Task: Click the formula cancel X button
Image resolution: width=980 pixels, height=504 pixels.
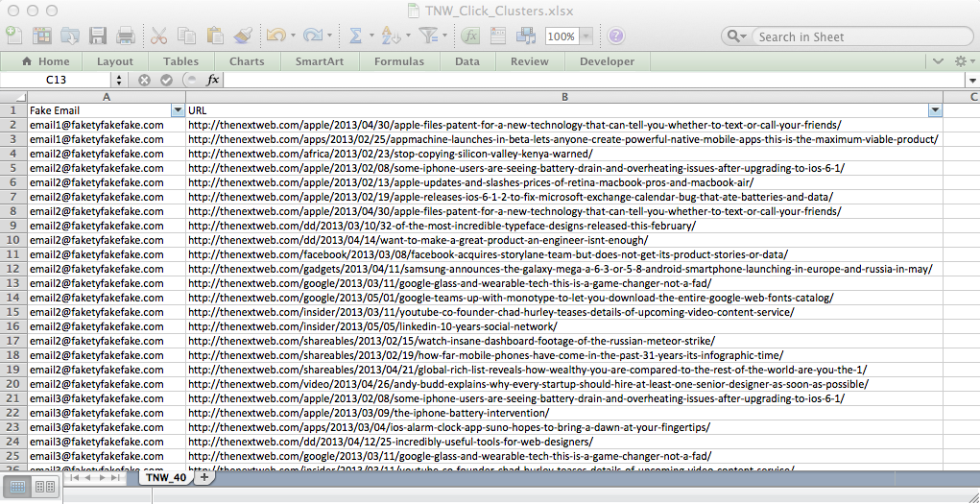Action: click(x=144, y=80)
